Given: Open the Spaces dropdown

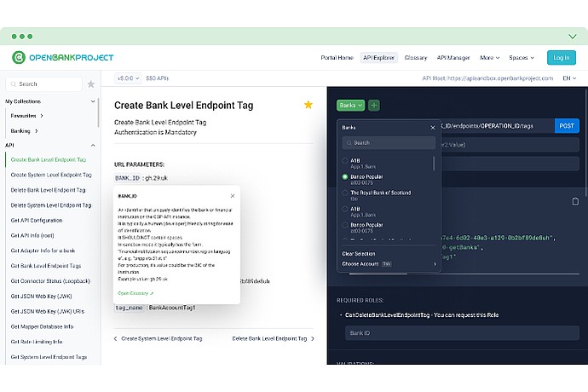Looking at the screenshot, I should (x=522, y=58).
